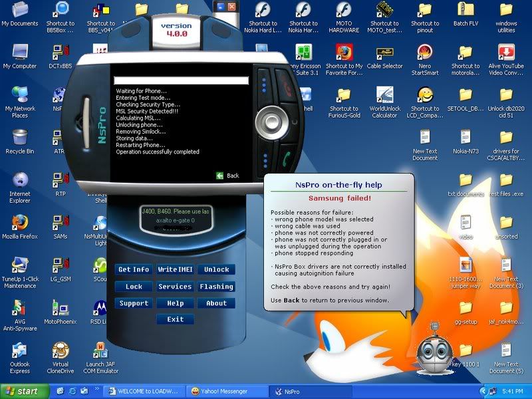Show the About screen in NsPro
Image resolution: width=532 pixels, height=399 pixels.
click(x=217, y=303)
